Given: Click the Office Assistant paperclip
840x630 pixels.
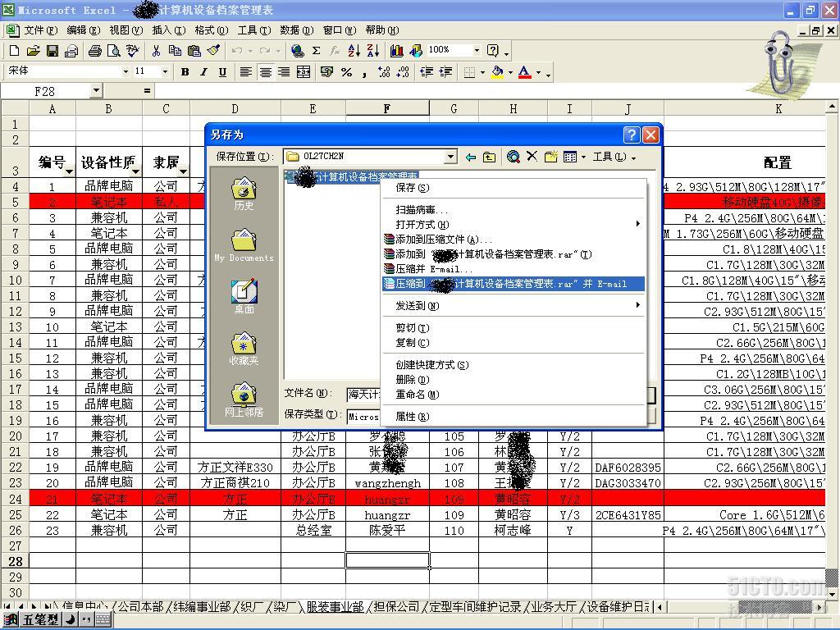Looking at the screenshot, I should 782,64.
